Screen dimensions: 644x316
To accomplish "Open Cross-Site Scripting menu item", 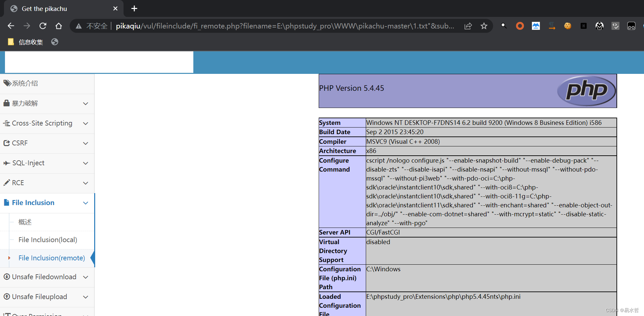I will coord(42,123).
